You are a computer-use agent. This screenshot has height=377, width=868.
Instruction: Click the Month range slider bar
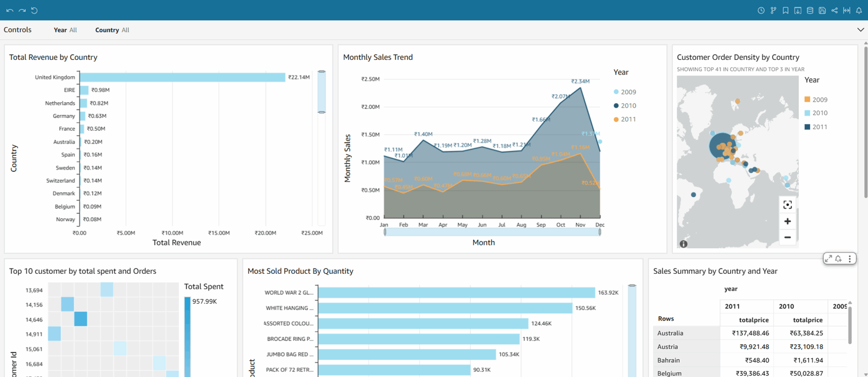[492, 232]
